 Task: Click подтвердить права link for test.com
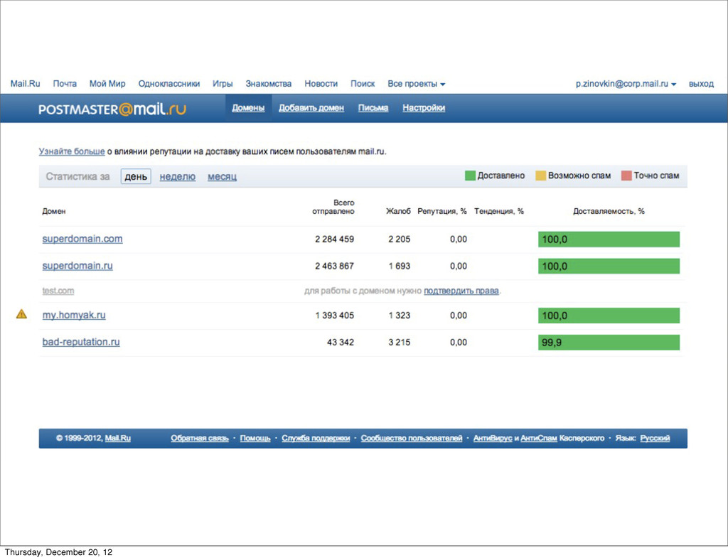(461, 291)
